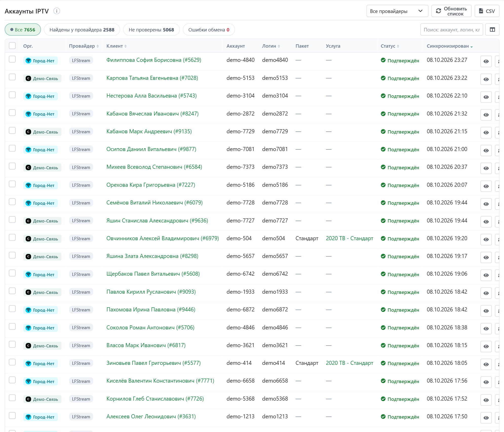The image size is (504, 432).
Task: Open the Все провайдеры dropdown
Action: [x=397, y=11]
